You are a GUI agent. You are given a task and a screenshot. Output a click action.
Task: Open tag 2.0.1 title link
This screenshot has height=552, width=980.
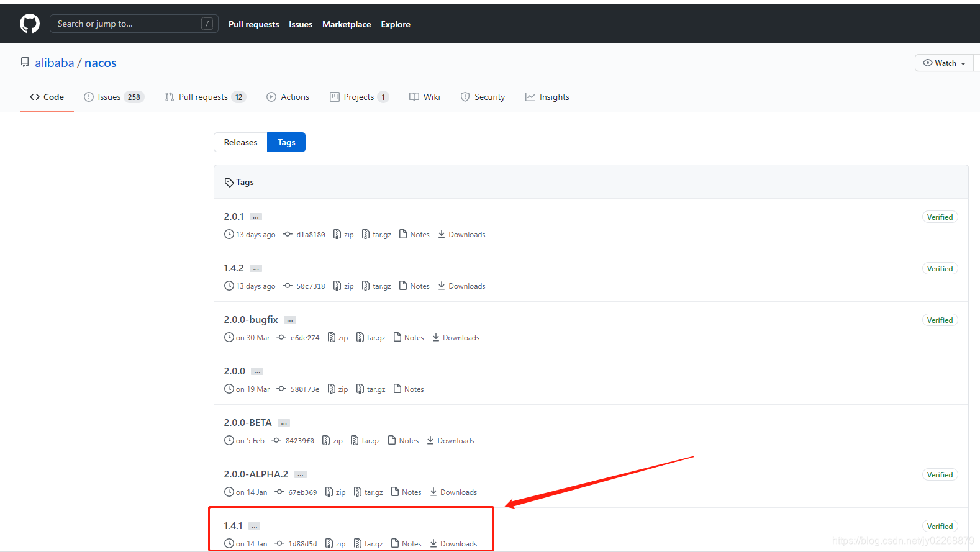(234, 216)
